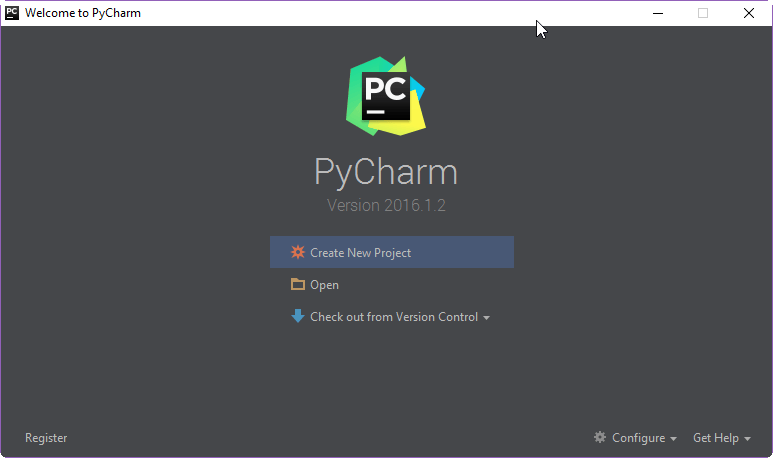Click the PyCharm logo in the title bar
The image size is (773, 458).
12,13
